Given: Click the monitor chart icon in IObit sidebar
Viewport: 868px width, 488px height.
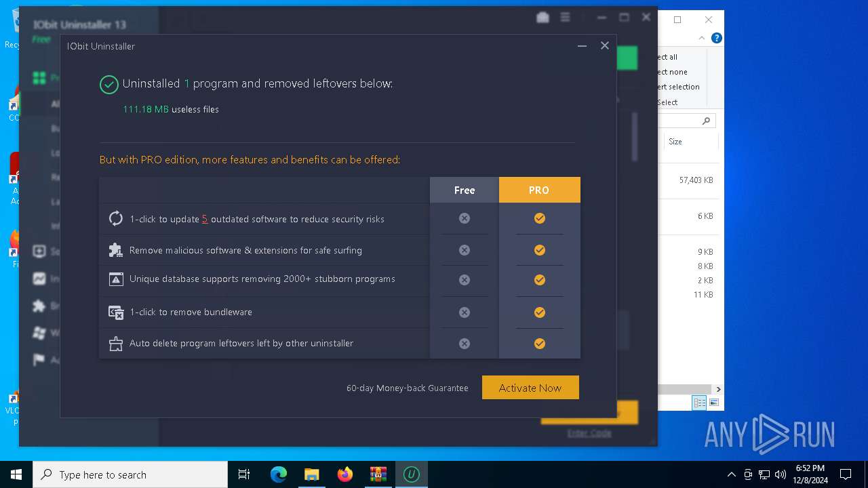Looking at the screenshot, I should 39,279.
